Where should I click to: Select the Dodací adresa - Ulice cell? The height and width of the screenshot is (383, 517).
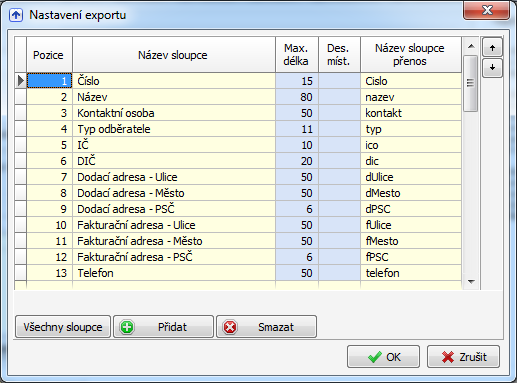[x=174, y=177]
